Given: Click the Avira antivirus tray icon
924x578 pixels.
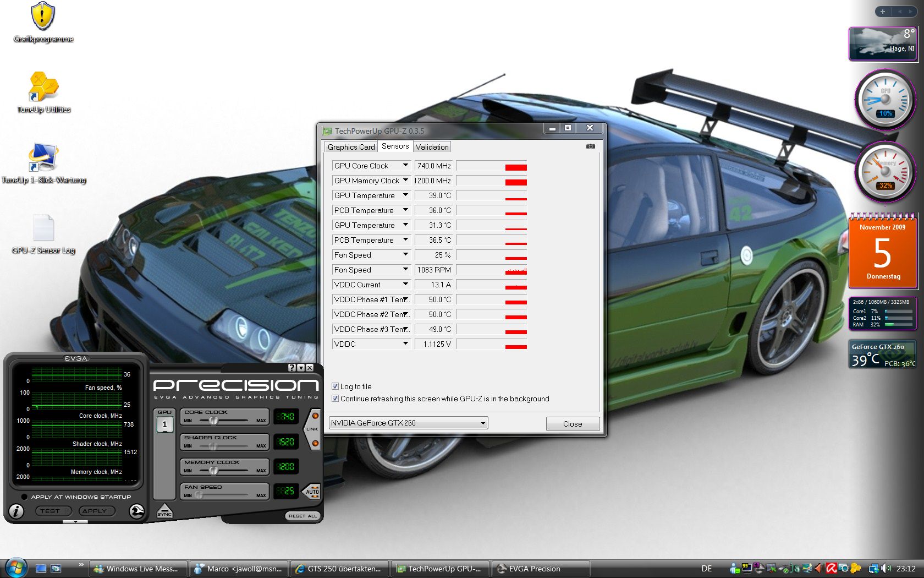Looking at the screenshot, I should coord(832,569).
